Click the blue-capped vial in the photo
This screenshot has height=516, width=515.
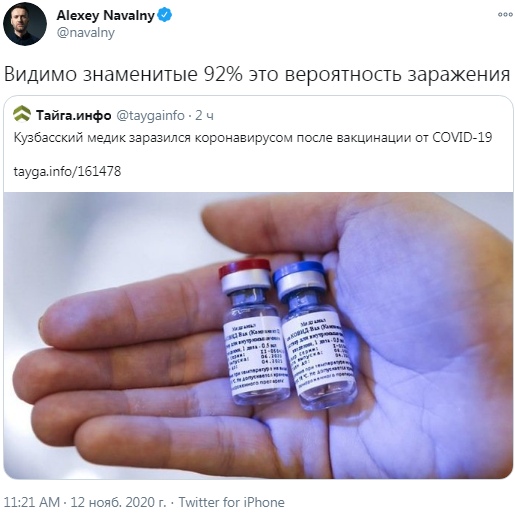click(x=314, y=337)
